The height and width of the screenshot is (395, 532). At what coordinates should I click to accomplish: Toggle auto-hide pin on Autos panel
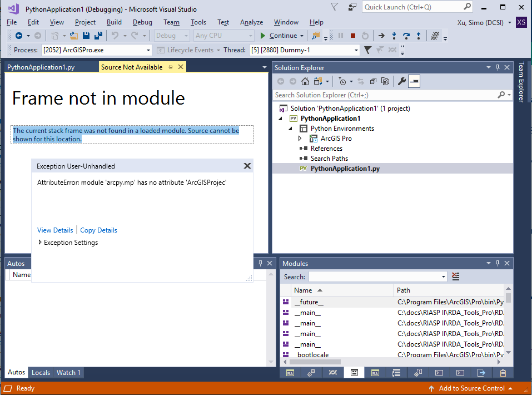tap(260, 263)
